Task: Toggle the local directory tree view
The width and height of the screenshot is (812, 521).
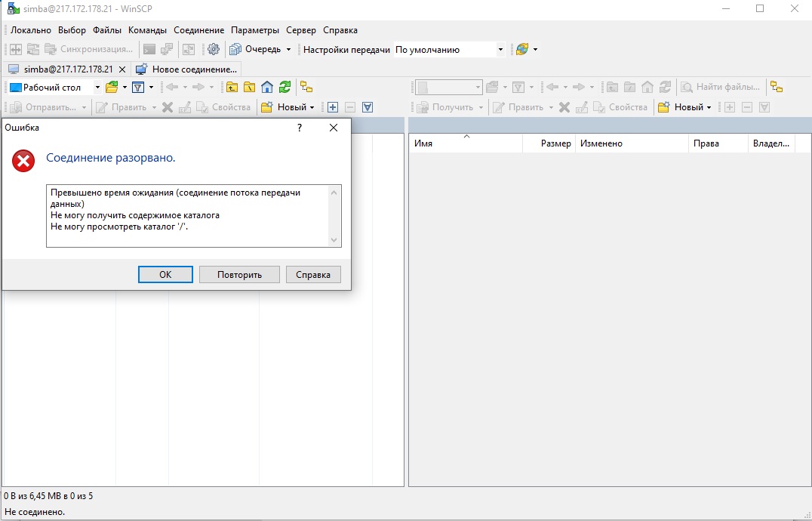Action: pos(306,88)
